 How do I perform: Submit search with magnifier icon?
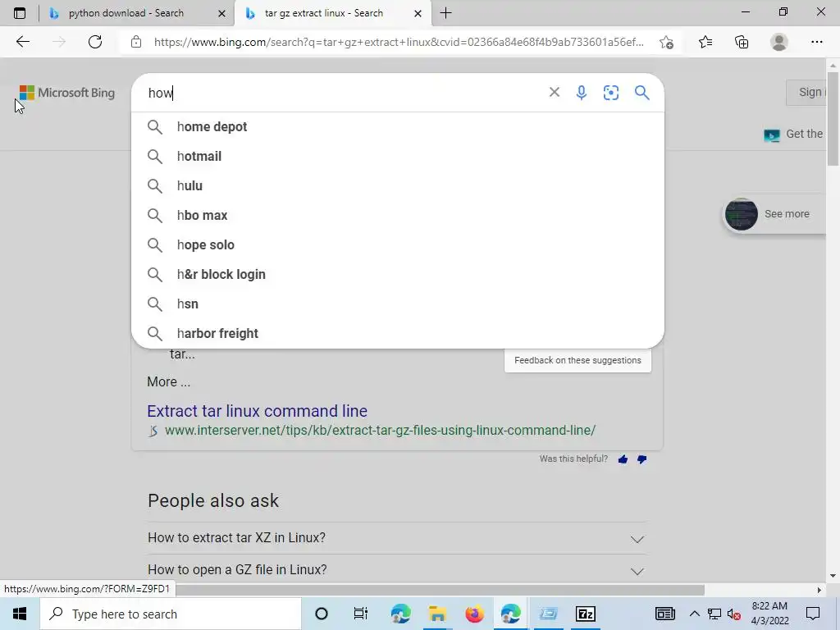(641, 93)
